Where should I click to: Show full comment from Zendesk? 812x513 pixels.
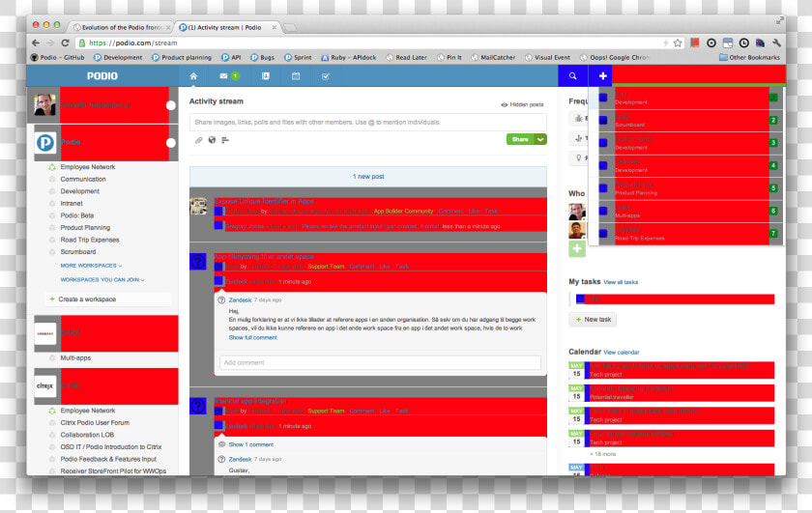tap(252, 337)
